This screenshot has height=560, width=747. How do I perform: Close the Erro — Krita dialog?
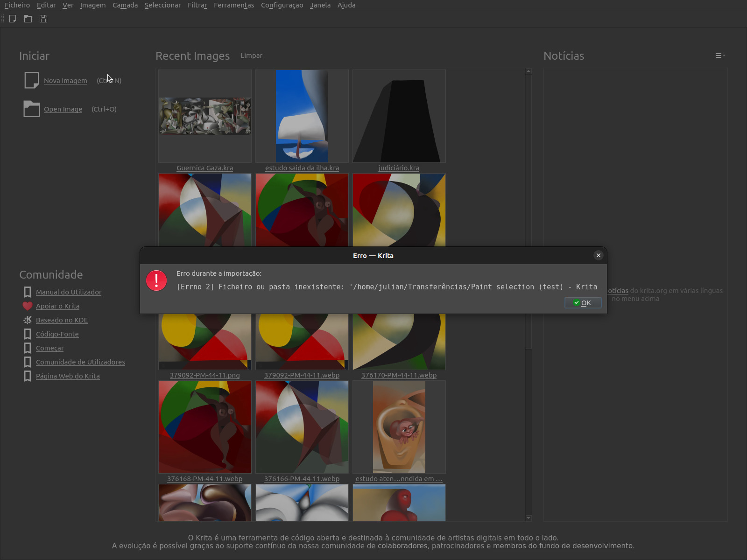coord(598,255)
